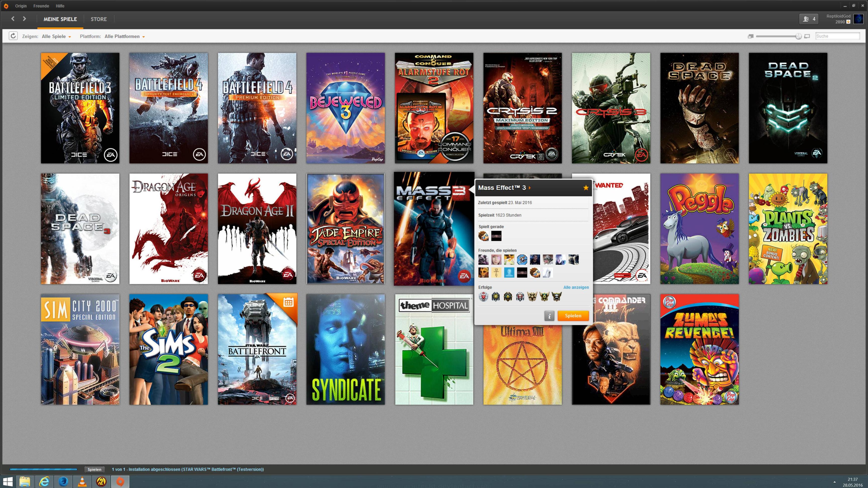Select the Peggle game cover
This screenshot has width=868, height=488.
[699, 229]
